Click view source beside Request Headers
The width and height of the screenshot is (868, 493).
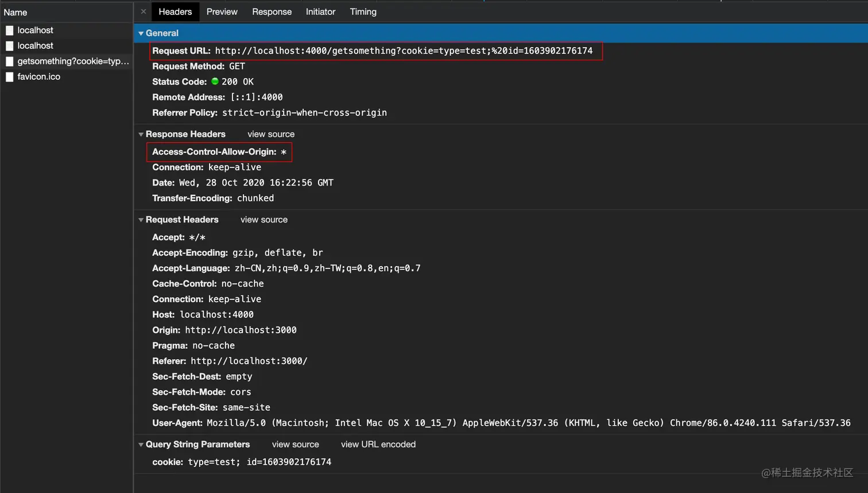[264, 220]
